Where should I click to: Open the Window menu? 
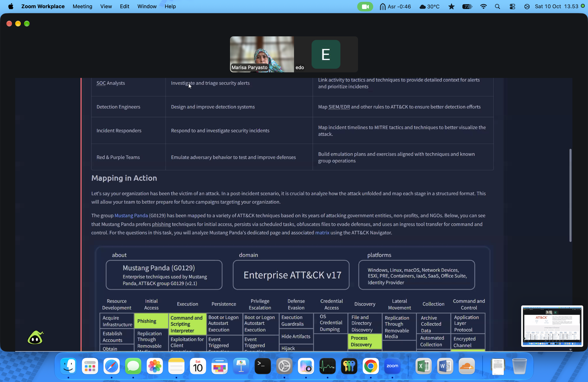[x=147, y=6]
